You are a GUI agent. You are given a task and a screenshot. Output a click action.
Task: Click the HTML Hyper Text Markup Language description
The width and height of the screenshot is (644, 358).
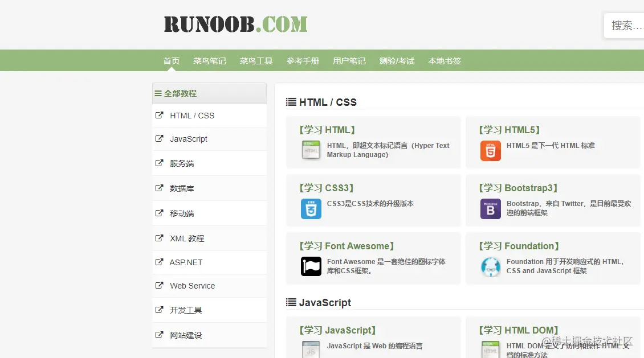pos(388,150)
